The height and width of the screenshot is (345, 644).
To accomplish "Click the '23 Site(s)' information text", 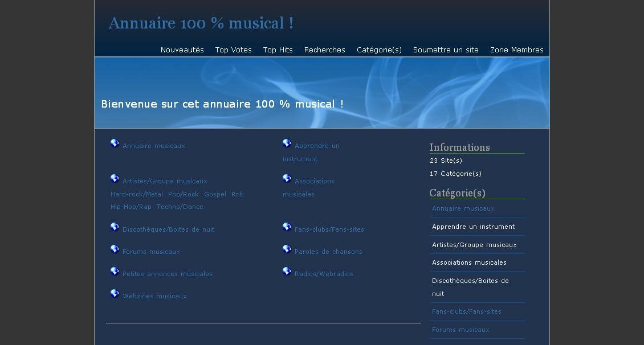I will [446, 161].
